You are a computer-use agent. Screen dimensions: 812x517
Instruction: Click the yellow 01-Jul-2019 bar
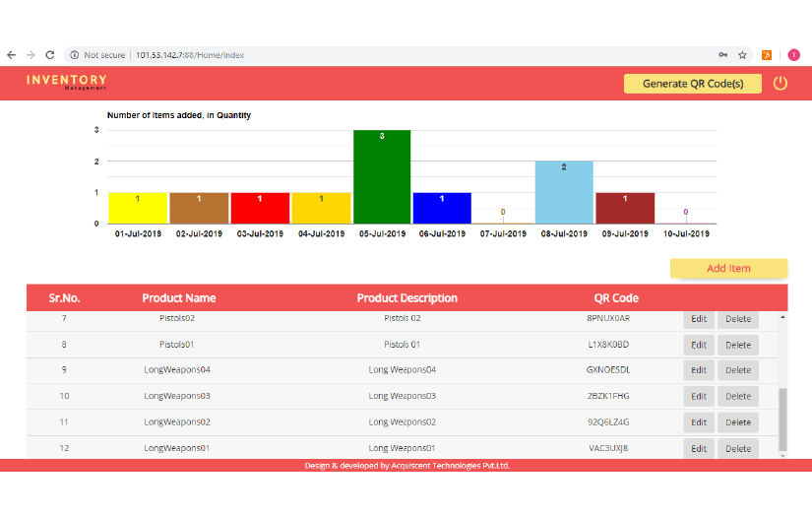pos(138,208)
